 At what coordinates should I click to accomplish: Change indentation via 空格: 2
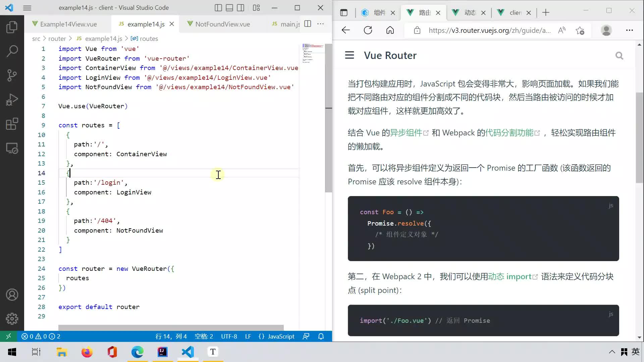click(204, 336)
